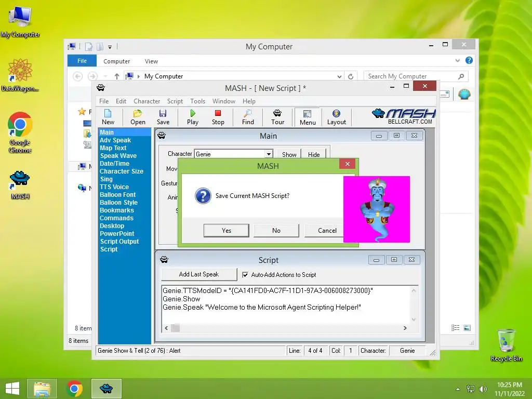Open the My Computer desktop icon
This screenshot has height=399, width=532.
click(20, 21)
